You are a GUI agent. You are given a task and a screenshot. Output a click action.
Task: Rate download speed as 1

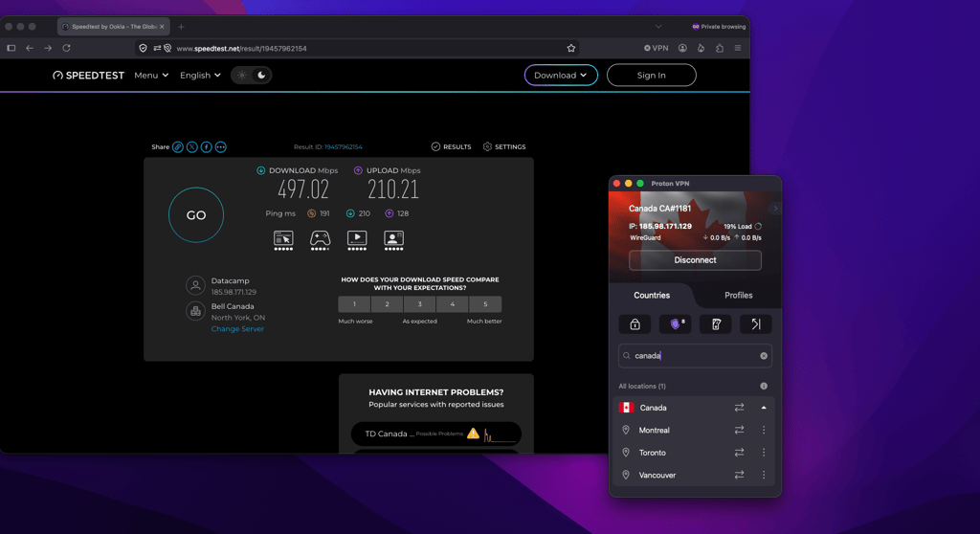[x=354, y=304]
